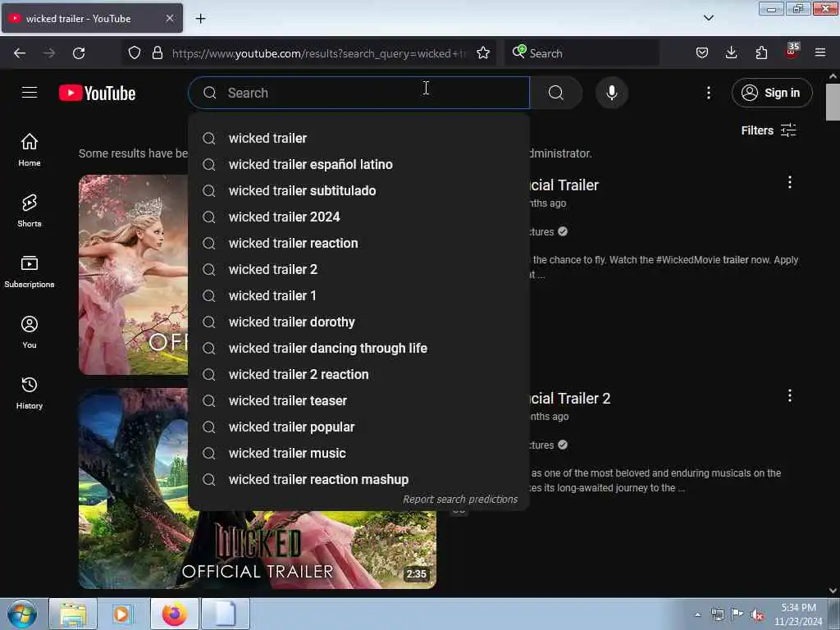This screenshot has height=630, width=840.
Task: Go back with the browser back arrow
Action: (x=20, y=53)
